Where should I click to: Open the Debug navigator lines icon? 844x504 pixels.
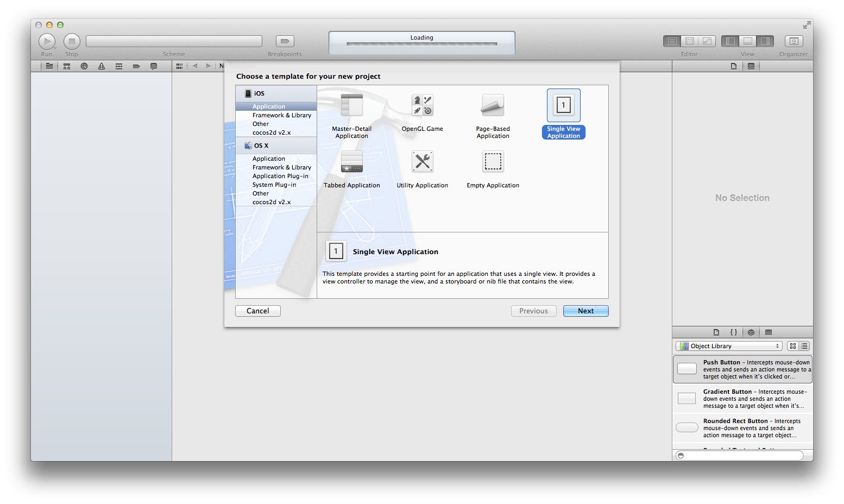(x=119, y=66)
